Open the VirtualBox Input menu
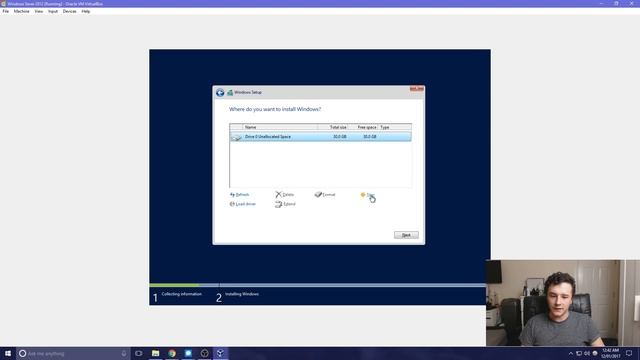Image resolution: width=640 pixels, height=360 pixels. (x=53, y=11)
